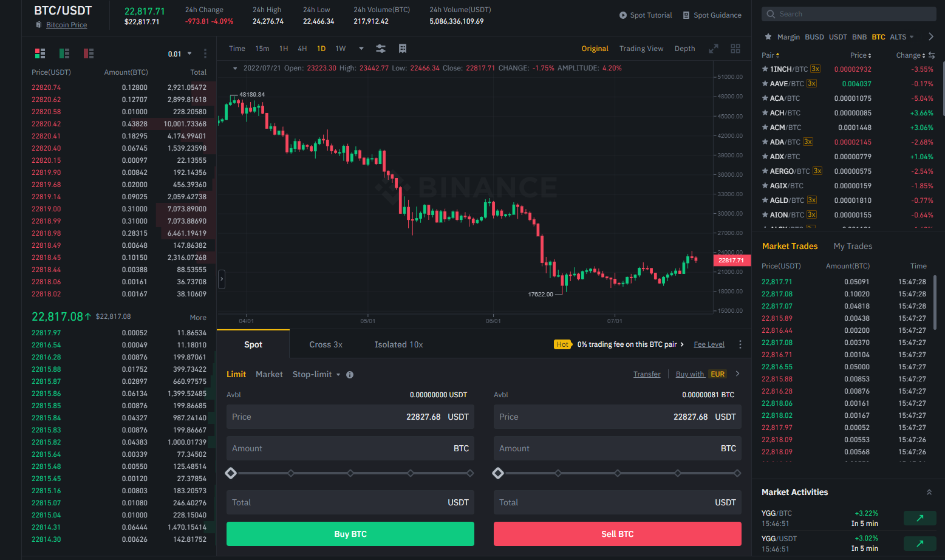
Task: Switch to Cross 3x margin tab
Action: tap(326, 345)
